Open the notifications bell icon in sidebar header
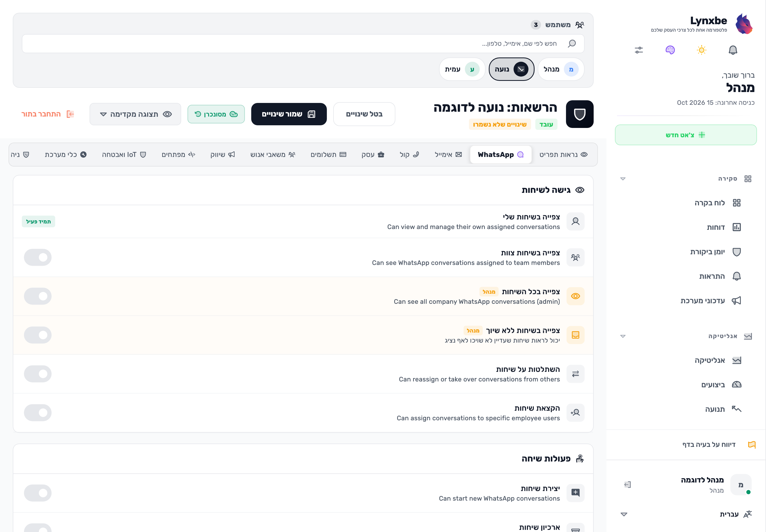Image resolution: width=766 pixels, height=532 pixels. tap(733, 50)
